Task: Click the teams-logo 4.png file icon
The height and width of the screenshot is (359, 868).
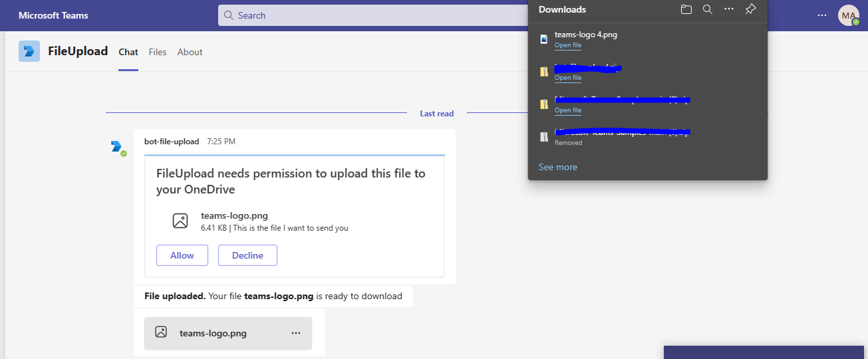Action: (544, 39)
